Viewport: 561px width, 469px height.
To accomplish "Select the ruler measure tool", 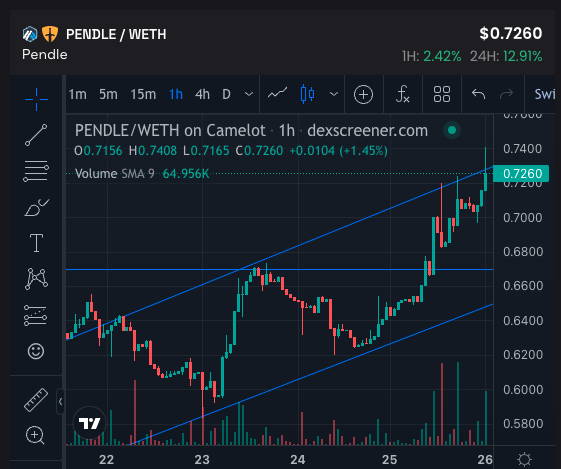I will (x=36, y=400).
